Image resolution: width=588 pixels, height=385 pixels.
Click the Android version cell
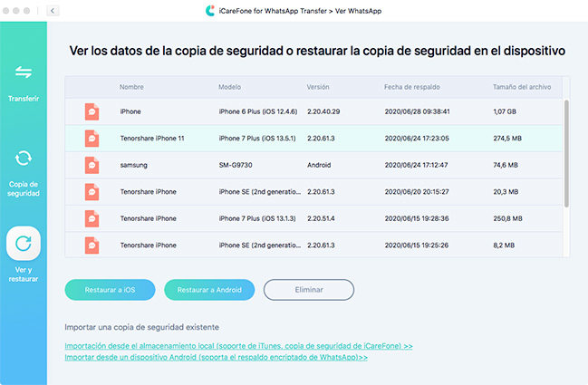pyautogui.click(x=319, y=165)
